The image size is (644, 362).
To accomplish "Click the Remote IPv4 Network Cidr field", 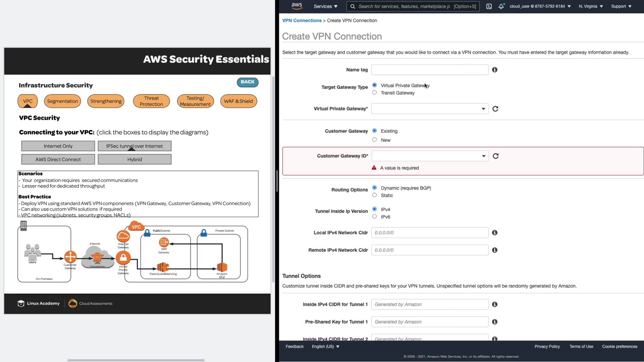I will [430, 250].
